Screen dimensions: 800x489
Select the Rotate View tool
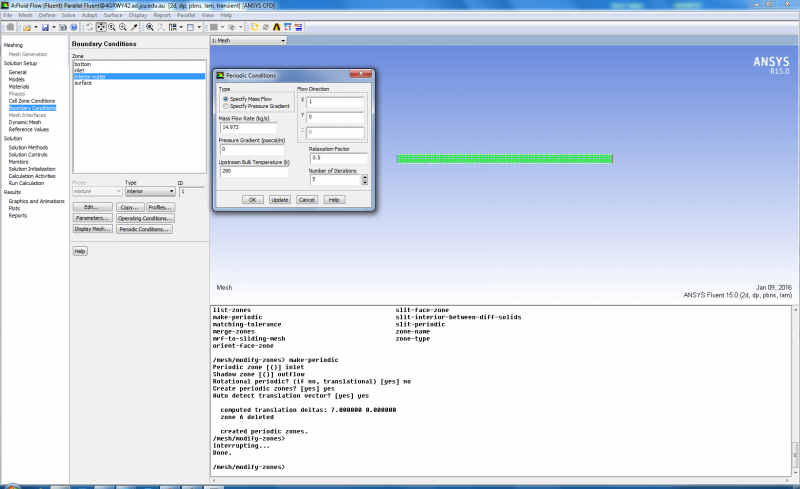point(90,27)
